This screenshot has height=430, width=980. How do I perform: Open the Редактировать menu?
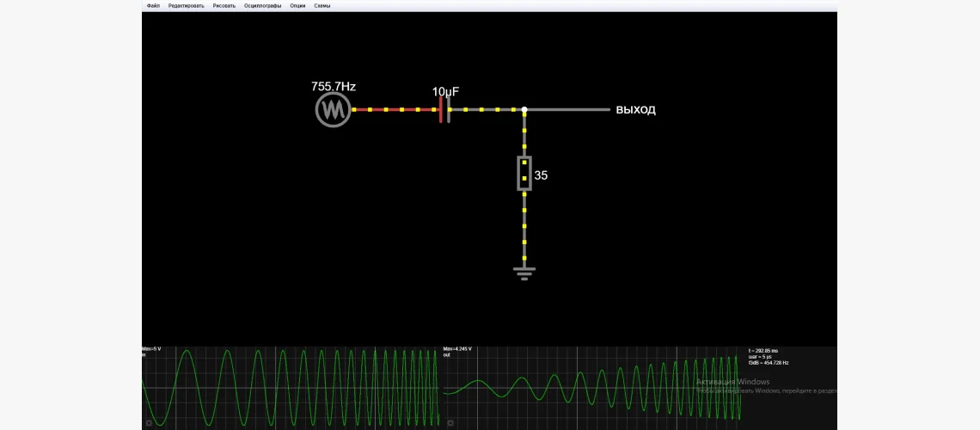pyautogui.click(x=186, y=5)
